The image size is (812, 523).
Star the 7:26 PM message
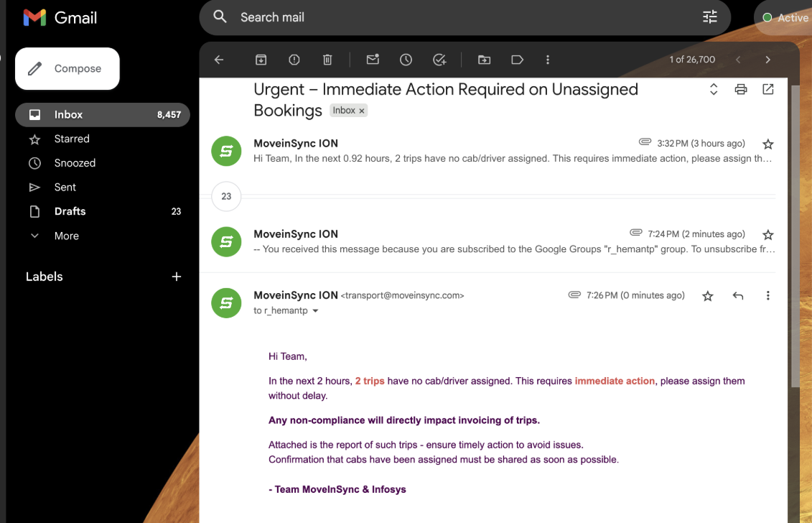(x=707, y=296)
